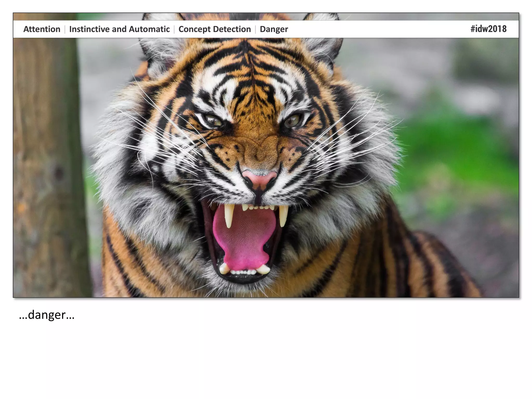This screenshot has height=399, width=532.
Task: Open the #idw2018 hashtag
Action: pyautogui.click(x=488, y=29)
